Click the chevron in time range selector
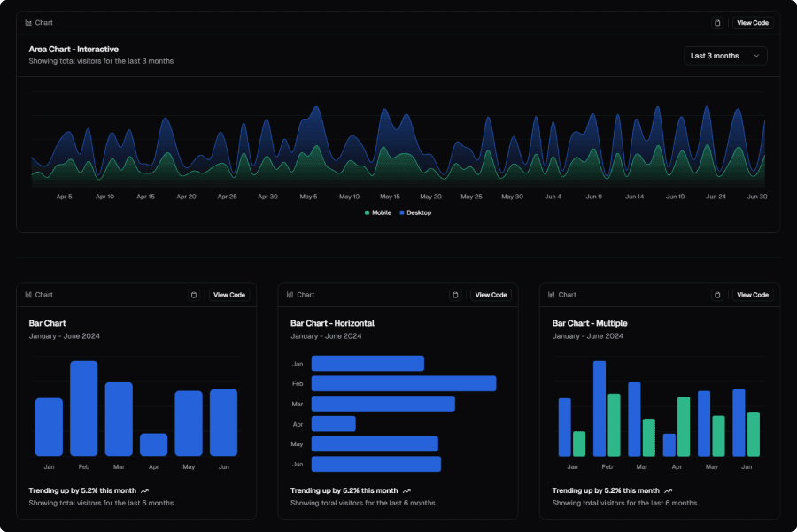The image size is (797, 532). tap(756, 56)
